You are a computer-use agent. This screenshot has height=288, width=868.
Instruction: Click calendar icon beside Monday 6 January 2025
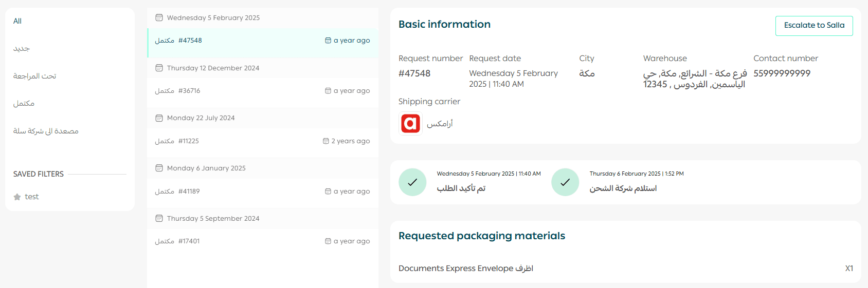159,168
